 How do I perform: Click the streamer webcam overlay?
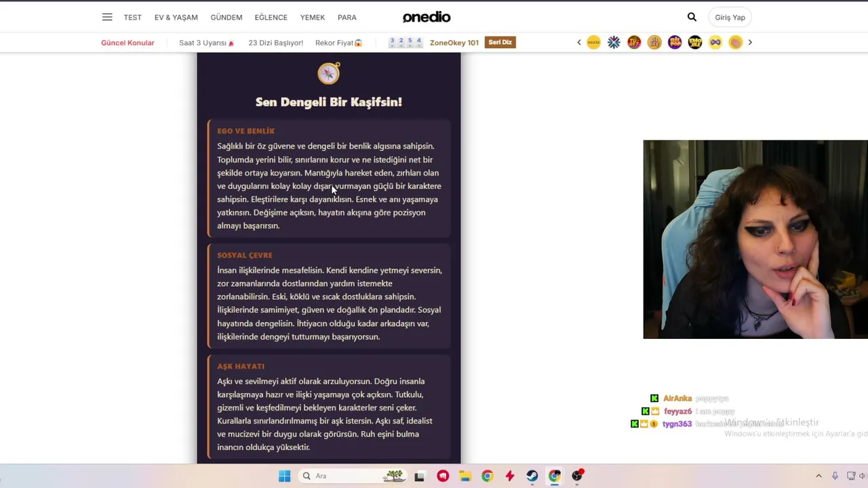755,239
